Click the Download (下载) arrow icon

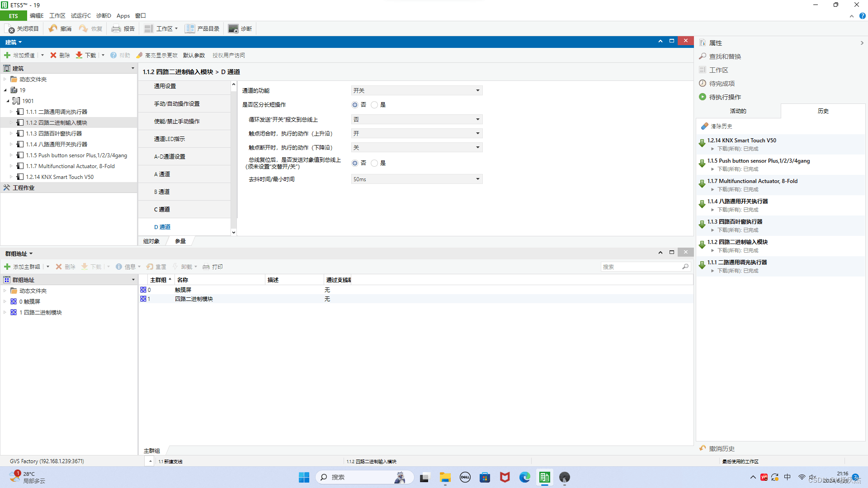coord(79,55)
